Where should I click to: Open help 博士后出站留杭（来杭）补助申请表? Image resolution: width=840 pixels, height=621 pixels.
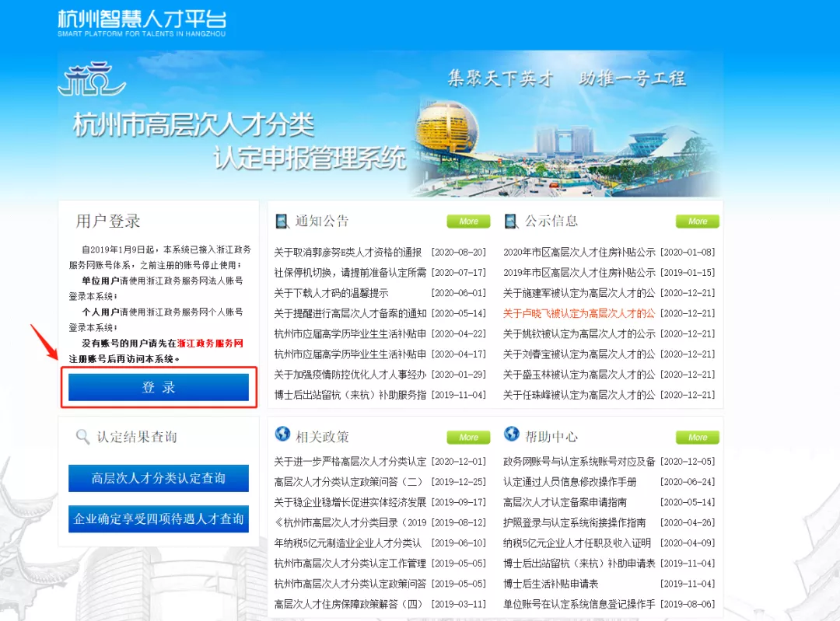[579, 563]
